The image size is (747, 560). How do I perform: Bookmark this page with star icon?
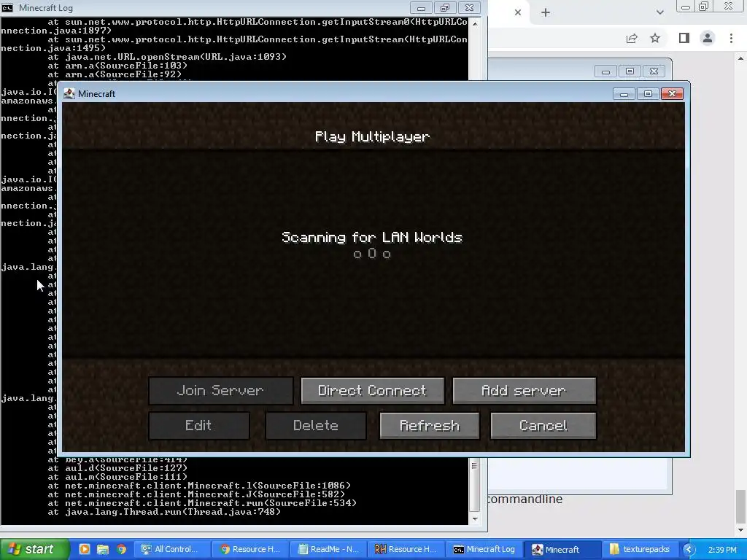click(655, 38)
